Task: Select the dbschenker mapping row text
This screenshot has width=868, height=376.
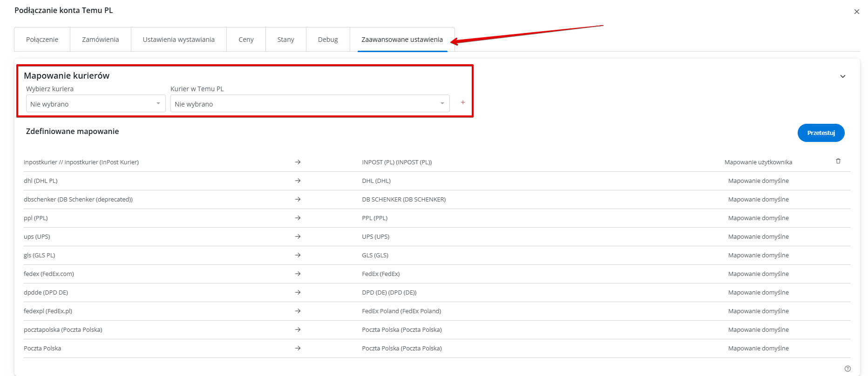Action: pyautogui.click(x=78, y=199)
